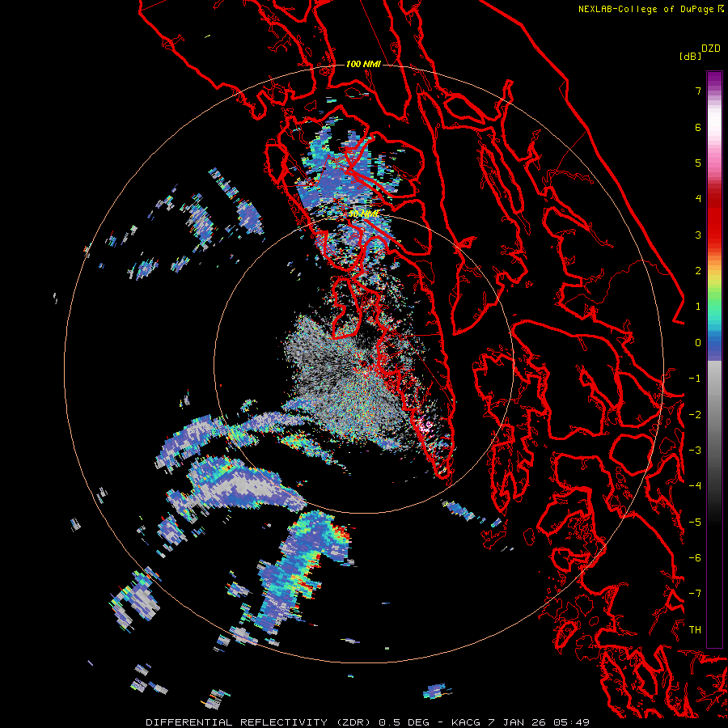728x728 pixels.
Task: Click the [dB] unit label
Action: click(x=690, y=56)
